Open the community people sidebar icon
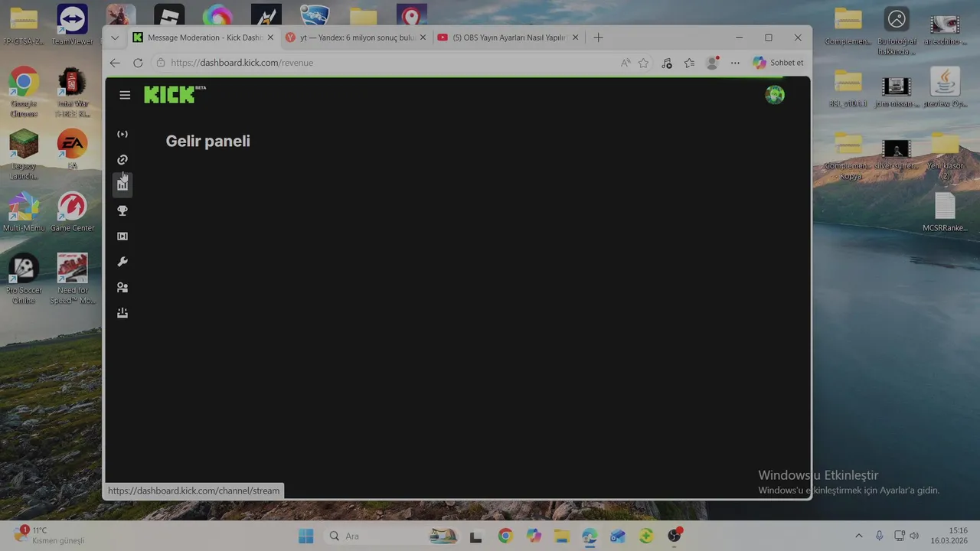The width and height of the screenshot is (980, 551). pos(122,288)
